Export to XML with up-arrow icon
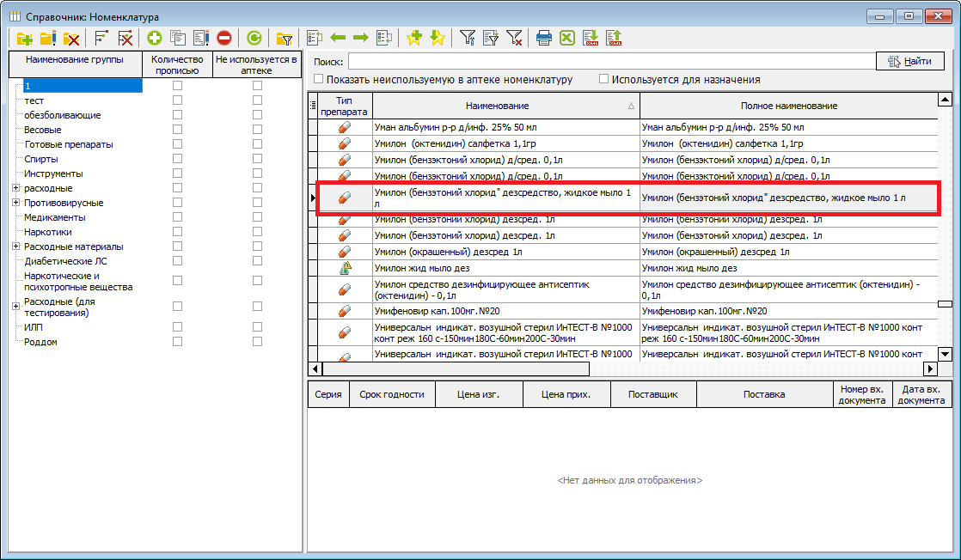Viewport: 961px width, 560px height. tap(614, 38)
